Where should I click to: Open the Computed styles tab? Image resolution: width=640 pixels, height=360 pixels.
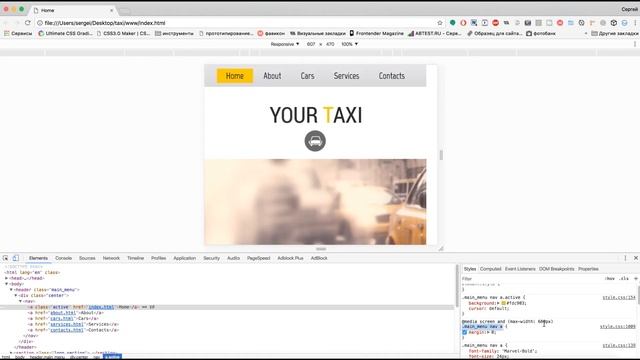point(491,269)
